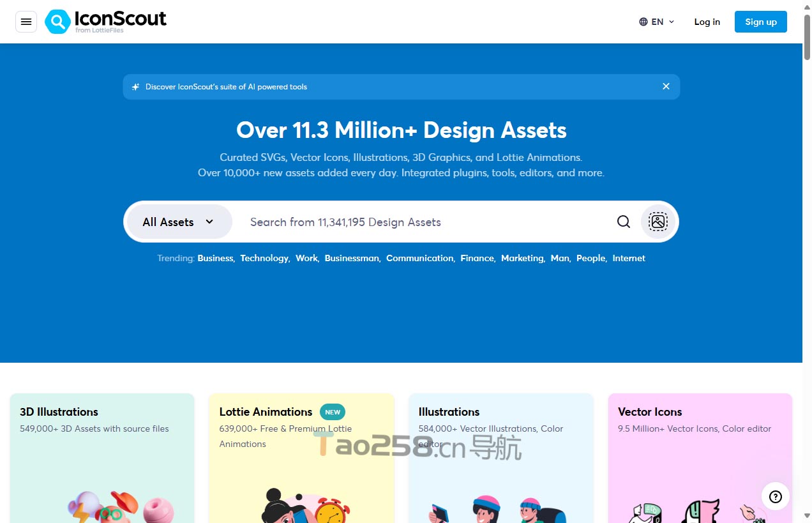Select trending tag Marketing

[x=523, y=258]
